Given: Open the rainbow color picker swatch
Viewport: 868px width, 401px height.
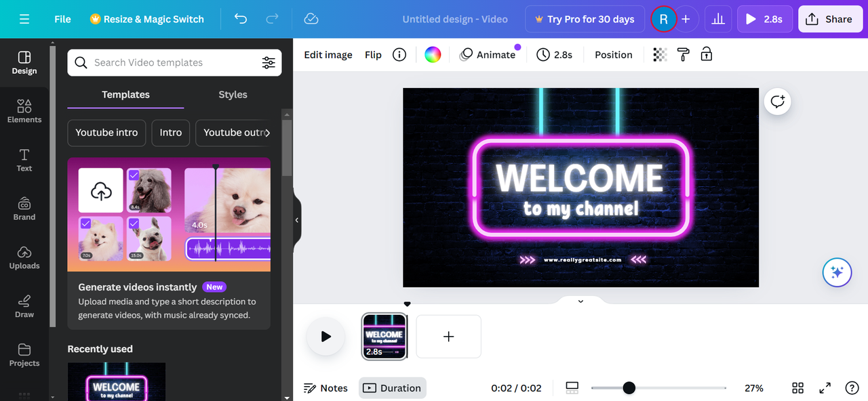Looking at the screenshot, I should (433, 55).
